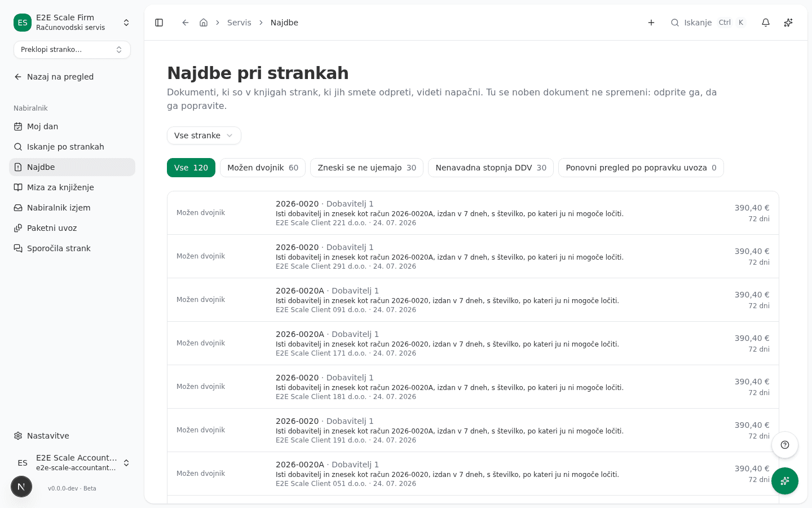Screen dimensions: 812x508
Task: Click the Servis breadcrumb link
Action: 239,23
